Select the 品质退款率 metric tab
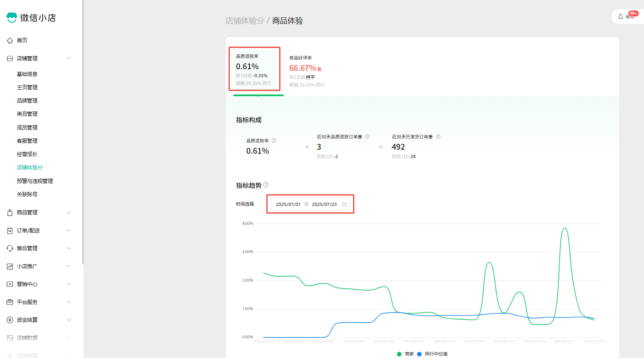Viewport: 644px width, 358px height. click(x=254, y=69)
